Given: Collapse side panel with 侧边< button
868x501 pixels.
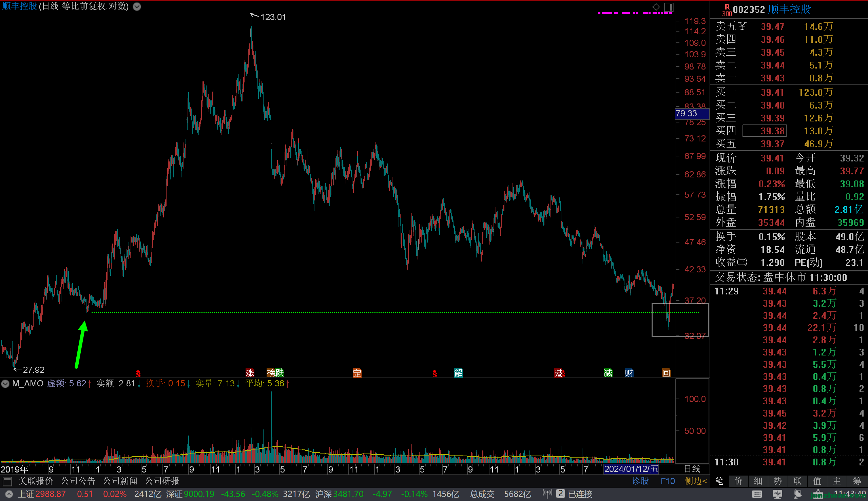Looking at the screenshot, I should click(x=696, y=481).
